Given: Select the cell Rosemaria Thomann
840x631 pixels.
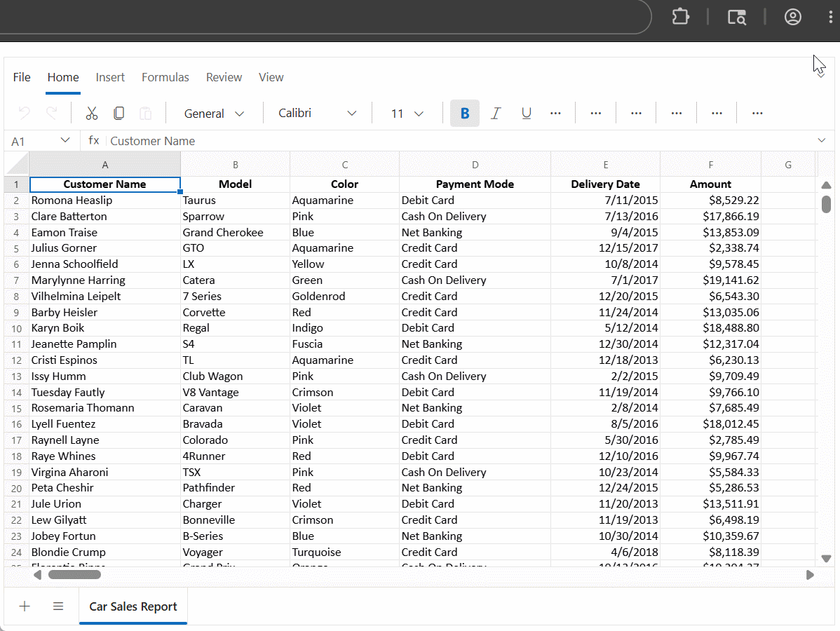Looking at the screenshot, I should (105, 408).
